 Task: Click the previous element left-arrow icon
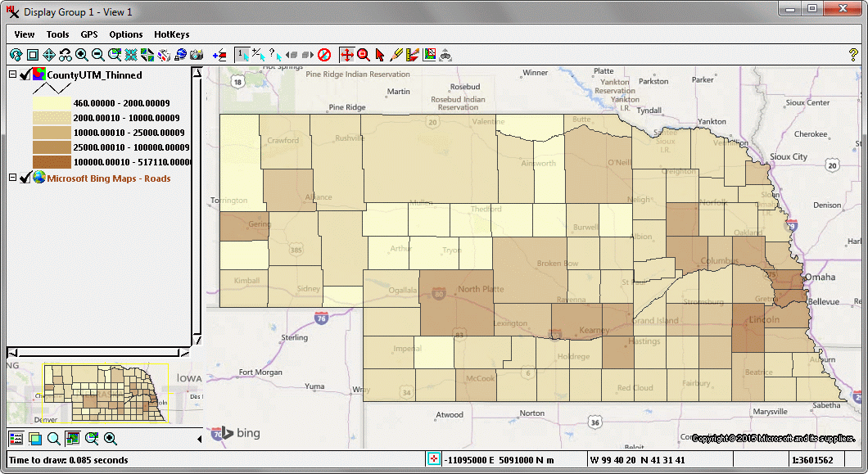(x=292, y=55)
